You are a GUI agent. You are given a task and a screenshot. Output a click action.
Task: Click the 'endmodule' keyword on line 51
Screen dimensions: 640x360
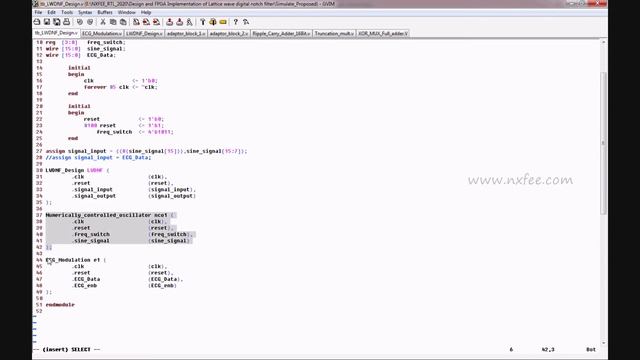coord(60,305)
